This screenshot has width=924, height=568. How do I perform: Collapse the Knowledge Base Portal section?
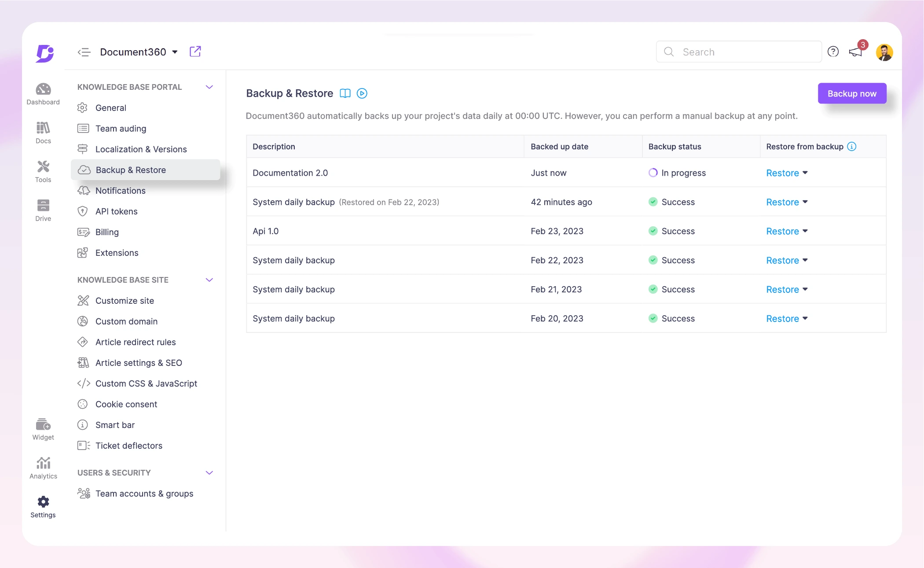[x=209, y=87]
